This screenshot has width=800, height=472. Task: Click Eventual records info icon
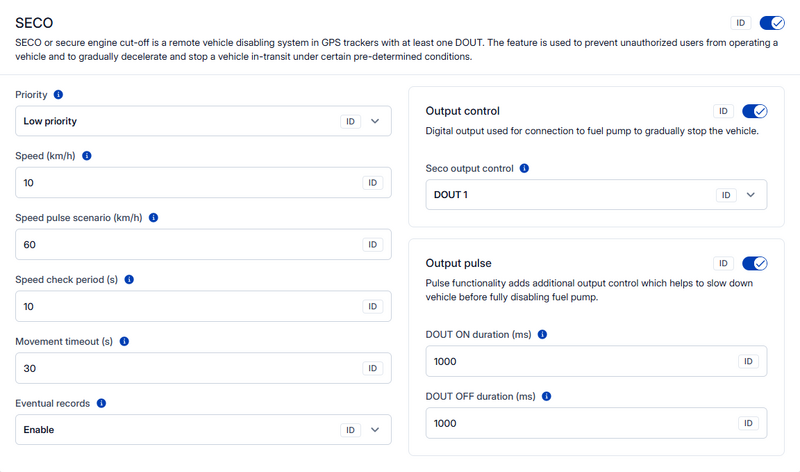click(101, 404)
